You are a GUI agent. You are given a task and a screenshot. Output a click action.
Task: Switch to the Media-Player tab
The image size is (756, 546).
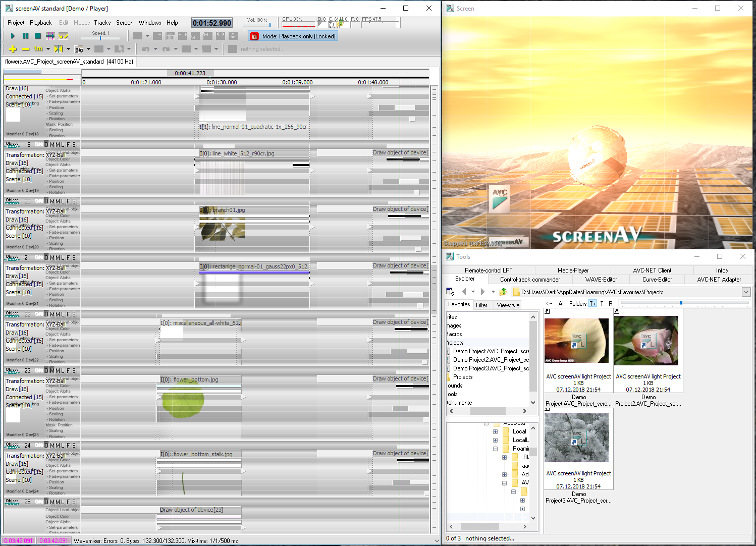[573, 270]
